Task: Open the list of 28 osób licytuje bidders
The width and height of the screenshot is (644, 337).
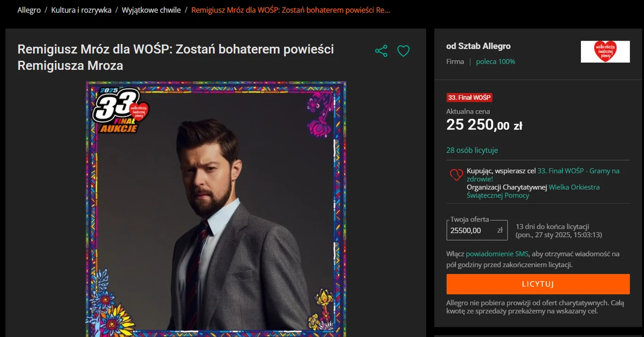Action: tap(472, 150)
